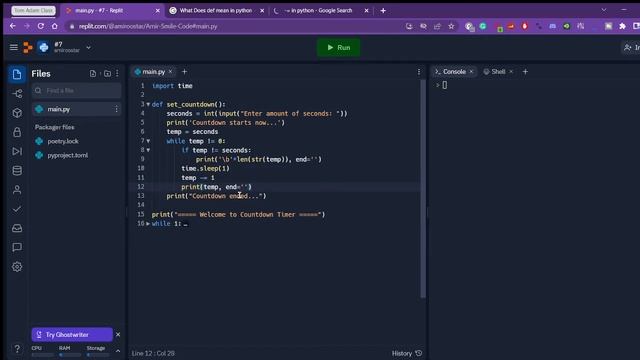Open the Secrets lock icon
This screenshot has width=640, height=360.
(17, 132)
